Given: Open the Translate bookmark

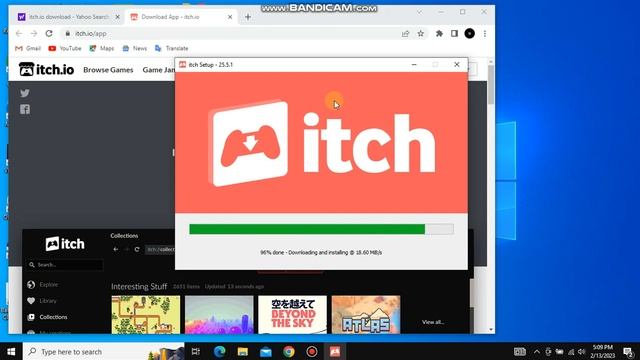Looking at the screenshot, I should coord(171,48).
